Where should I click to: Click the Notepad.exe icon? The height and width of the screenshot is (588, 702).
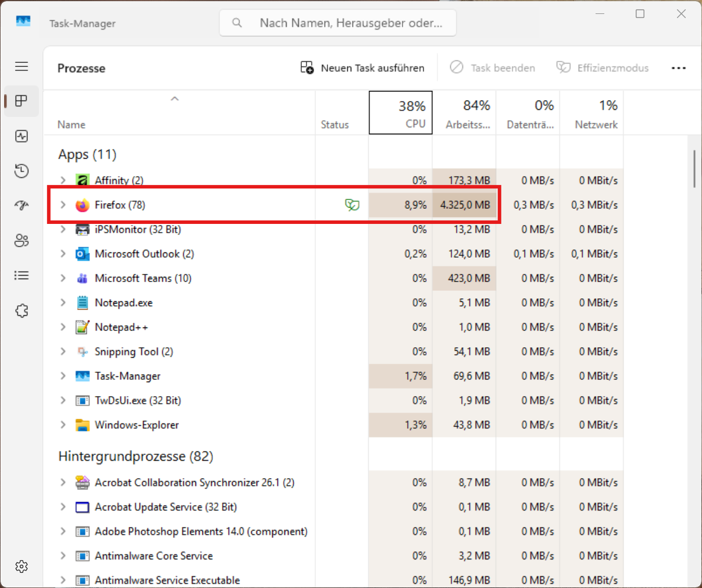(83, 302)
